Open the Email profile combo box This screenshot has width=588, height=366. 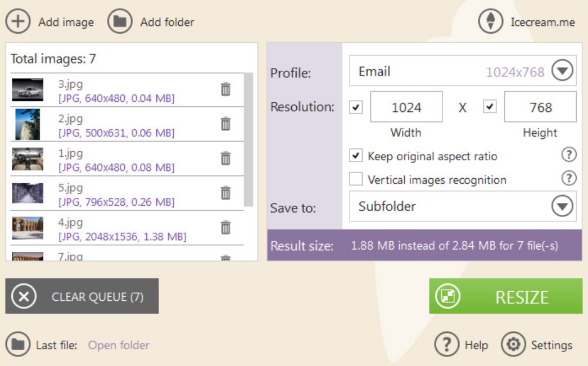pyautogui.click(x=463, y=71)
